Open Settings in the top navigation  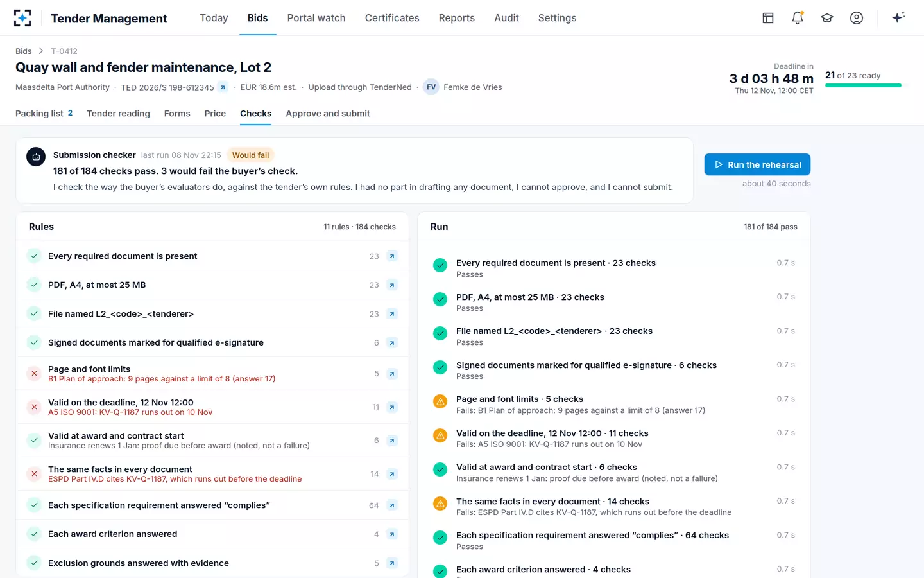tap(557, 18)
